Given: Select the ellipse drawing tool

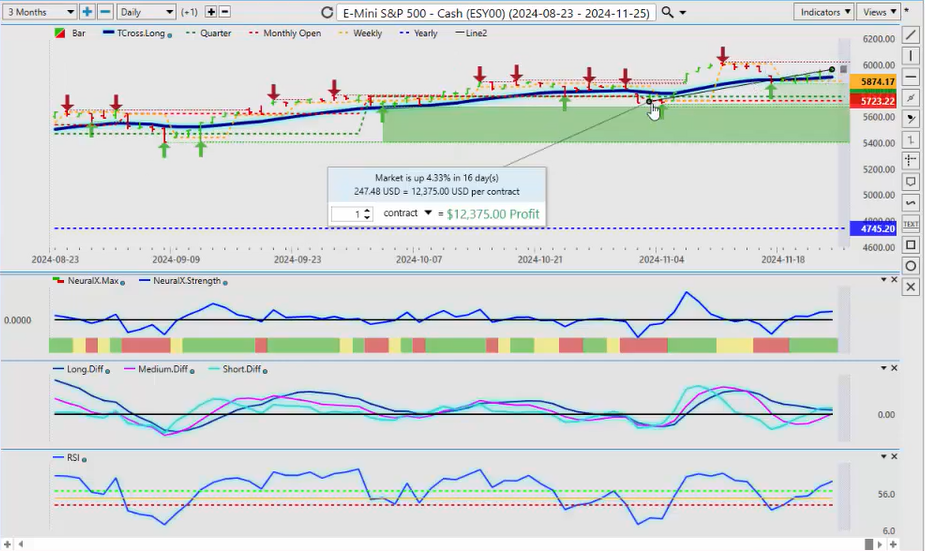Looking at the screenshot, I should 911,266.
